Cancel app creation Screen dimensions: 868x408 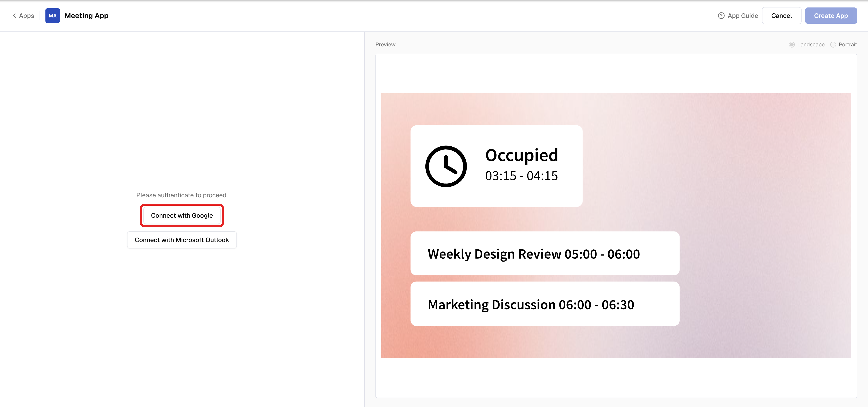click(781, 16)
